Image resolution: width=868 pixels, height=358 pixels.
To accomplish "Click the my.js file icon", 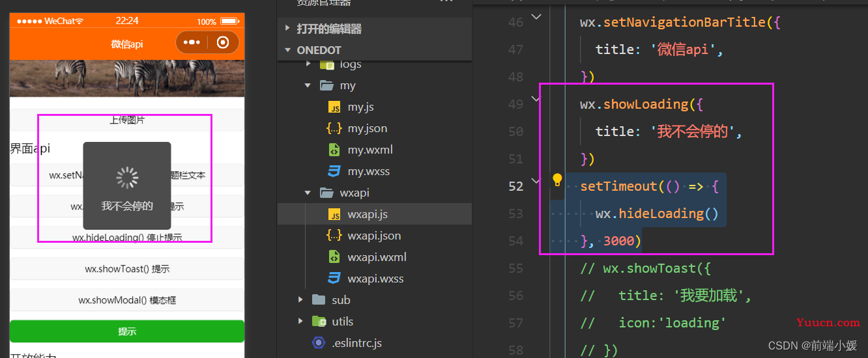I will click(334, 107).
